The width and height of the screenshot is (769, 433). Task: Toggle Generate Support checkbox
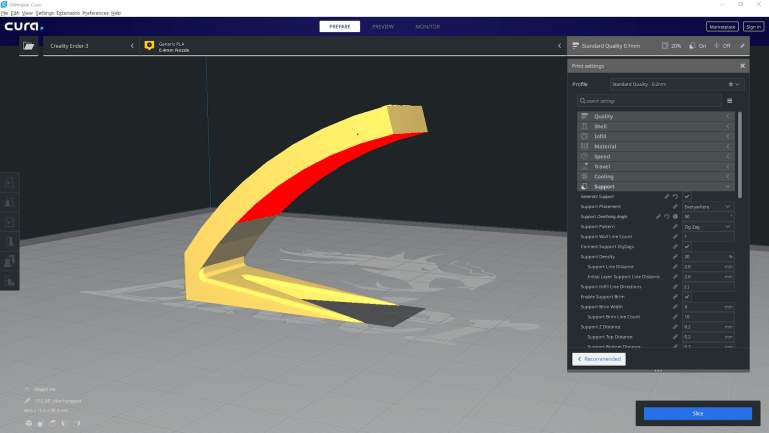pos(686,197)
